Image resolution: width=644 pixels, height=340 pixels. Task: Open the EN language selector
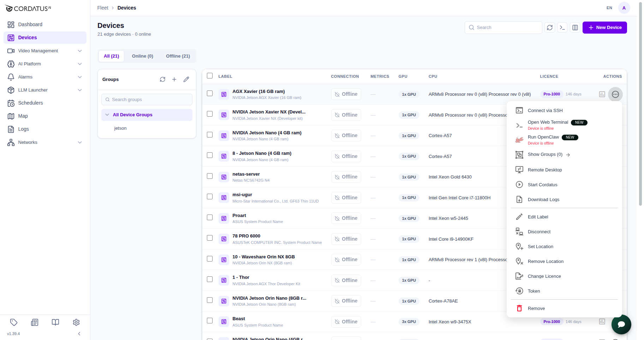coord(609,8)
